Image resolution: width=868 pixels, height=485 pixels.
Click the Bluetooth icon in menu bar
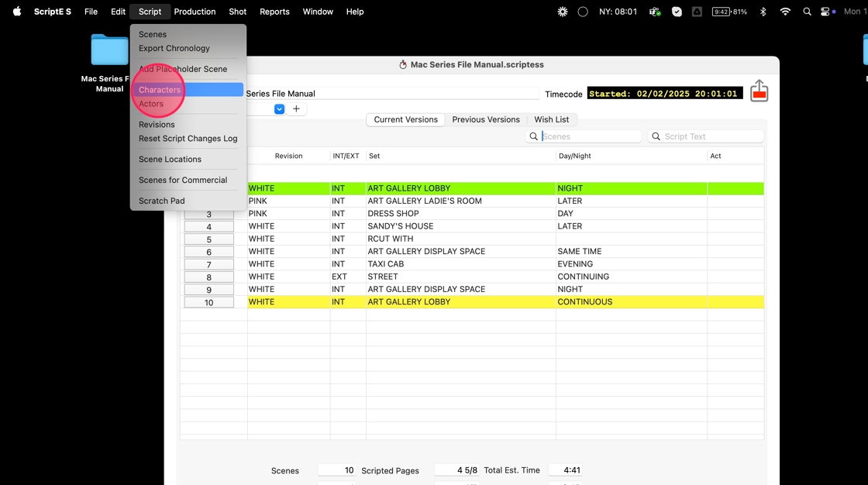763,11
